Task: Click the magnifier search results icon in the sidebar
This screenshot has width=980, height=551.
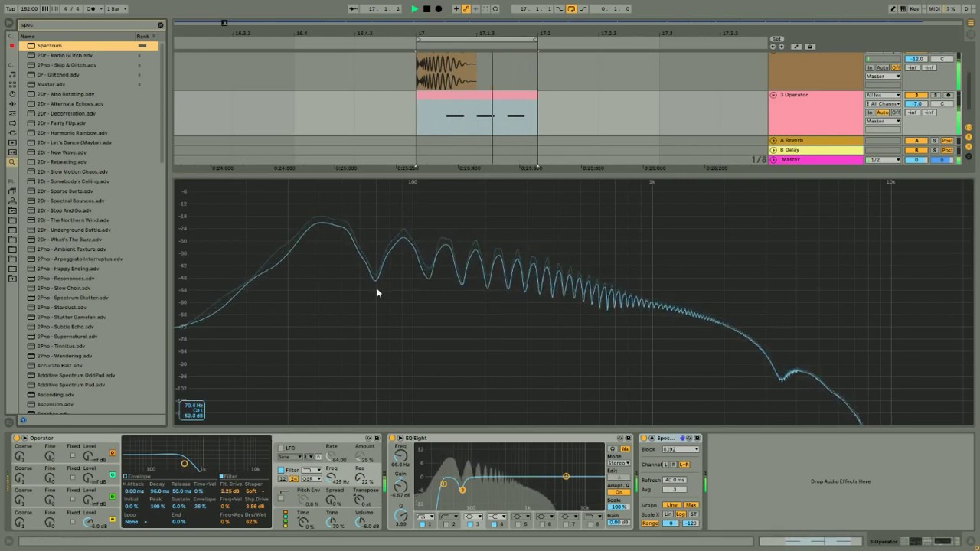Action: pos(11,162)
